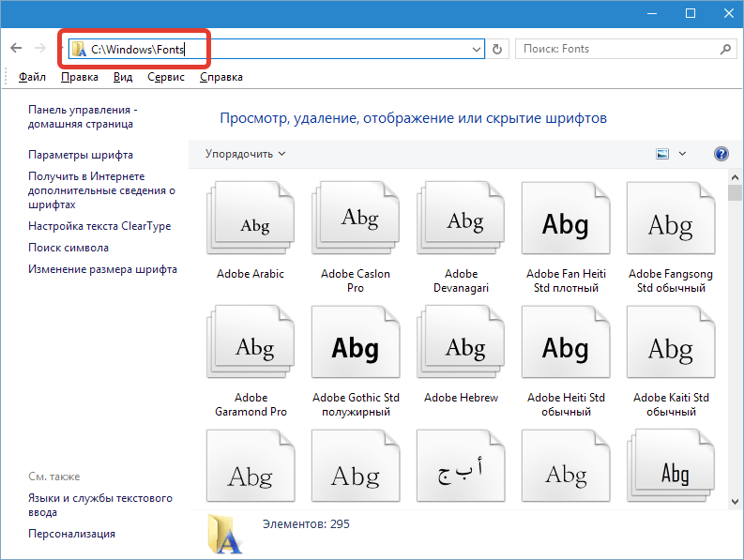744x560 pixels.
Task: Open the address bar history dropdown
Action: 477,49
